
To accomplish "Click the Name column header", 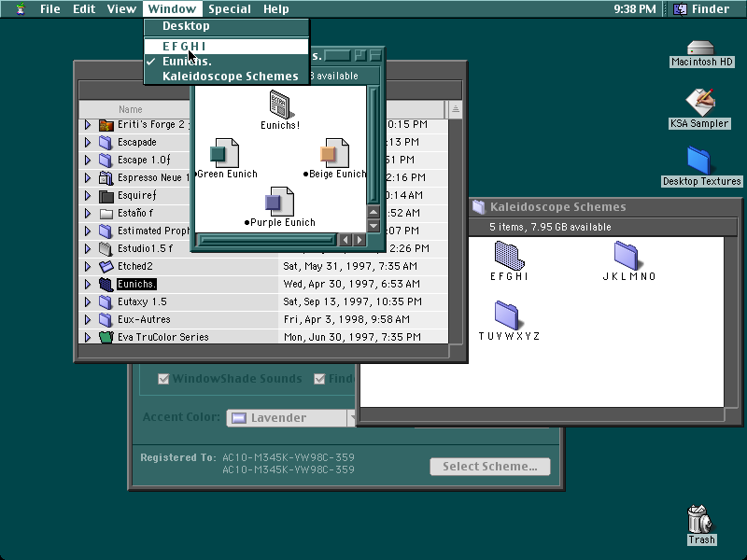I will (131, 109).
